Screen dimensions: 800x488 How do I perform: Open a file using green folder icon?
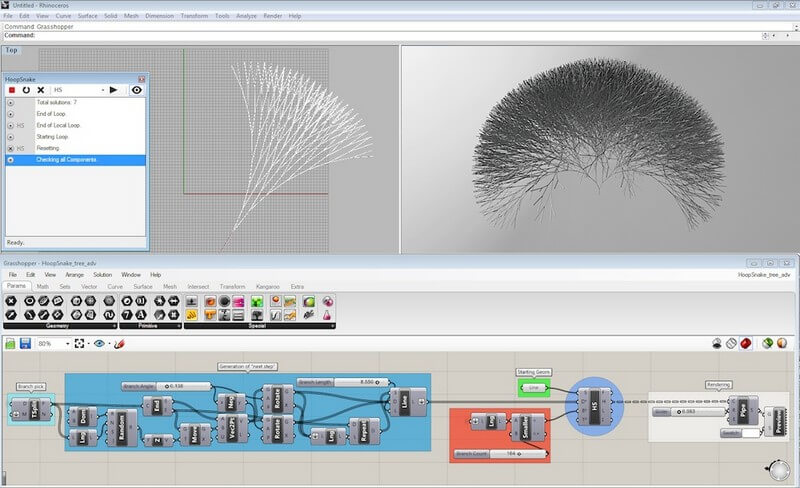coord(10,343)
